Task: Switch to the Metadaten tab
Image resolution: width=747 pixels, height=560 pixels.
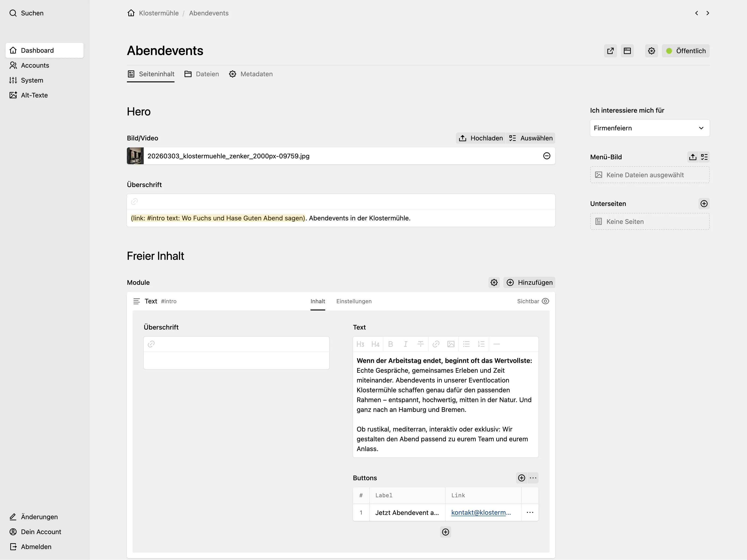Action: pyautogui.click(x=251, y=74)
